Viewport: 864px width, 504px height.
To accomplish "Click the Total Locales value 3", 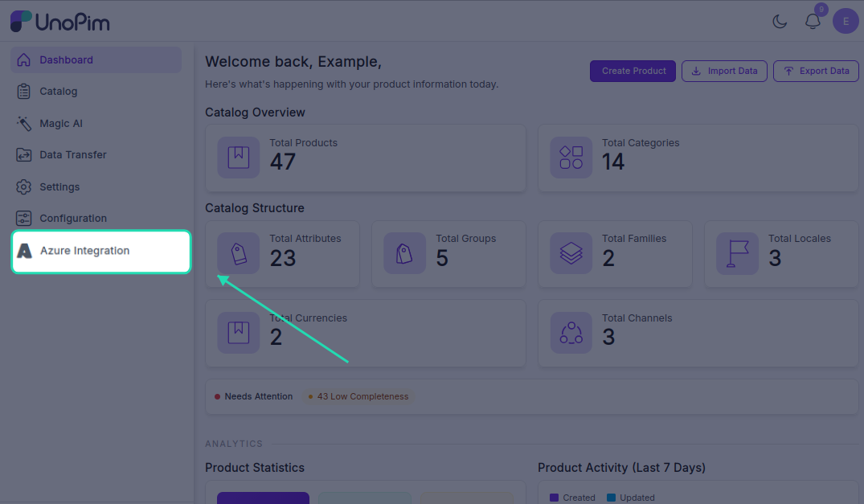I will [x=775, y=258].
